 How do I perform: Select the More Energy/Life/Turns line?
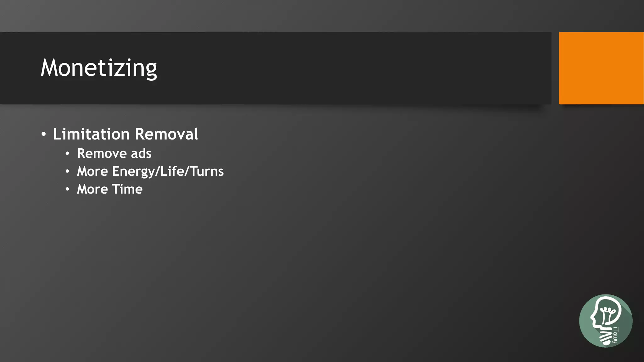point(150,172)
